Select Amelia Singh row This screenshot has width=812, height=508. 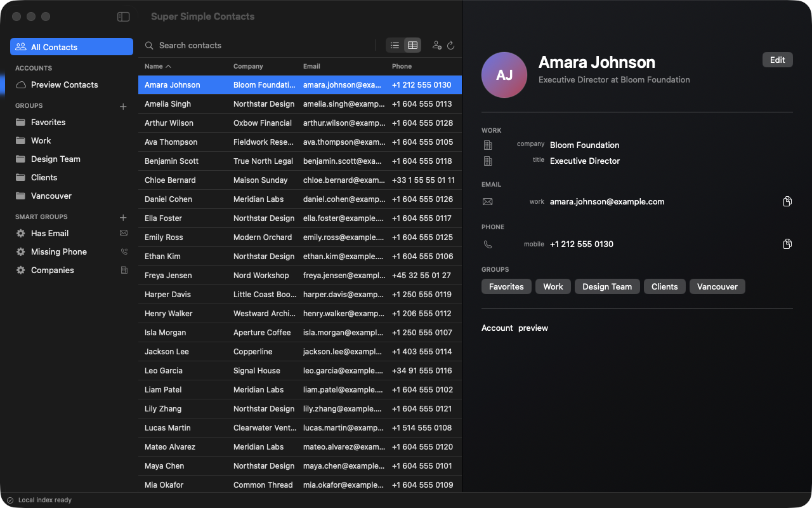click(300, 104)
